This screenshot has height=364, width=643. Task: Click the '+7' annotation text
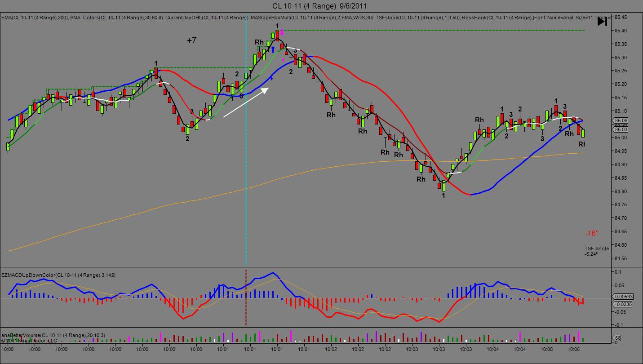pyautogui.click(x=191, y=40)
